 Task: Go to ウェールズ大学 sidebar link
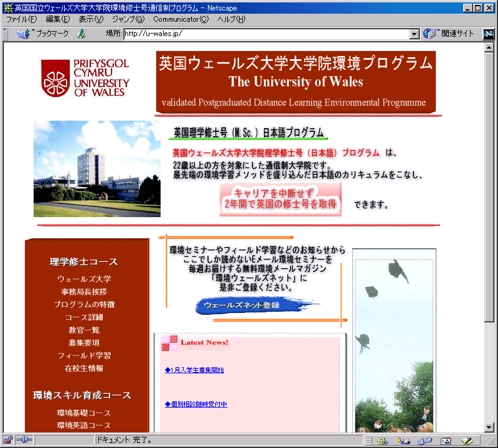click(84, 279)
